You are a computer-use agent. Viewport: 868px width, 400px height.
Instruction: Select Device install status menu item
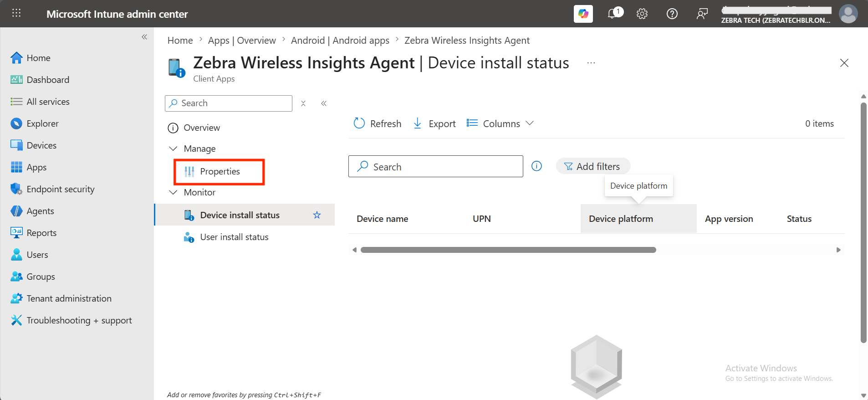coord(245,215)
